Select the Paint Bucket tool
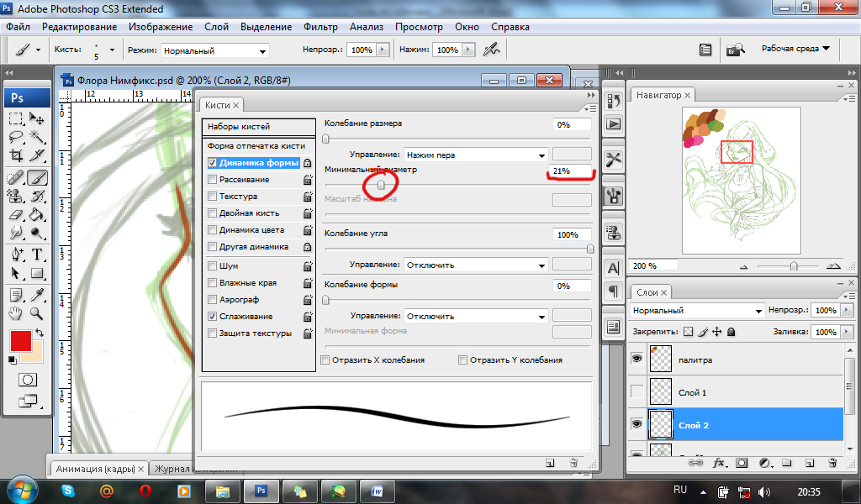 coord(37,214)
